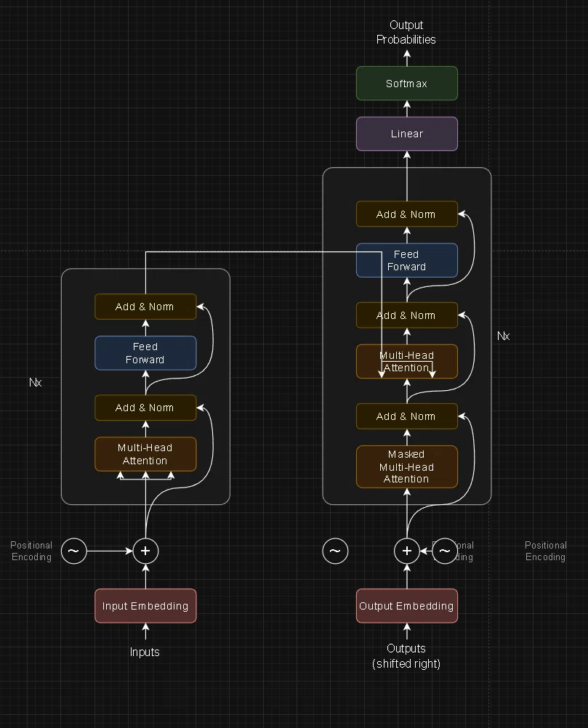
Task: Select the encoder's Feed Forward block
Action: [x=145, y=353]
